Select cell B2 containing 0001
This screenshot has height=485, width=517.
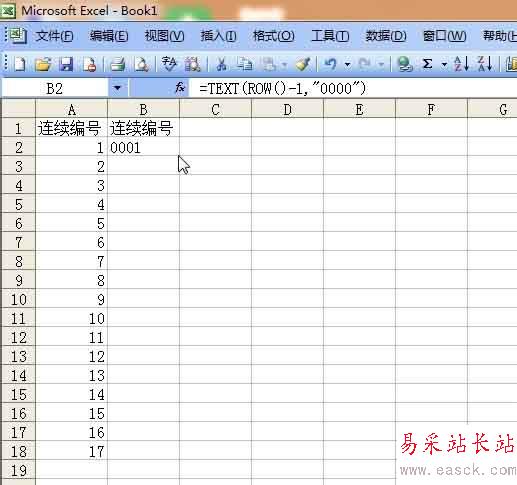point(143,147)
